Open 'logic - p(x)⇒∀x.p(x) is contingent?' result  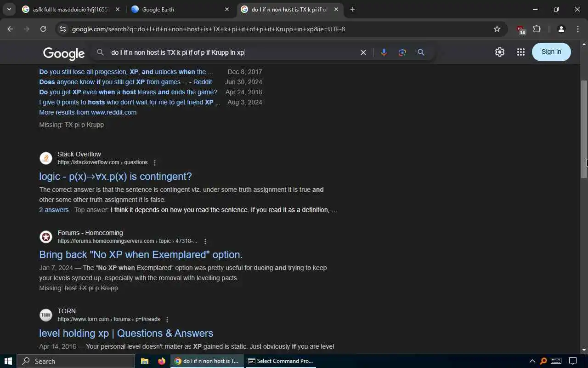pos(115,176)
